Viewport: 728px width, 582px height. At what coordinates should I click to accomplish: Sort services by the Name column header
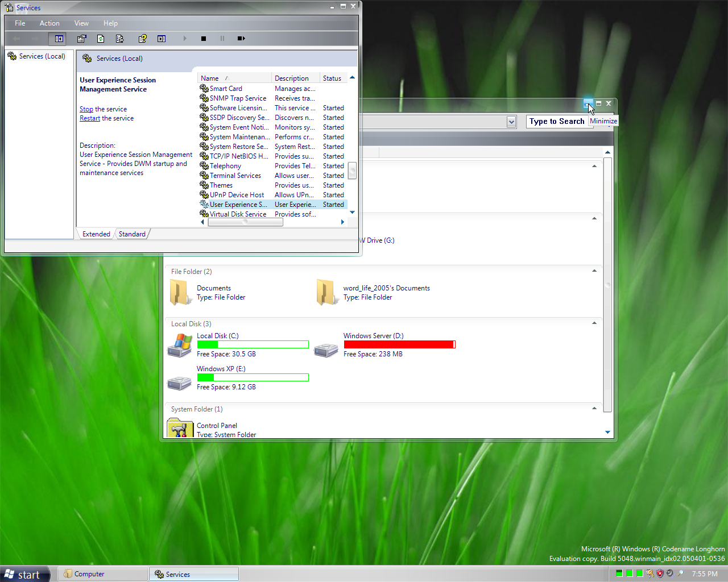[234, 78]
